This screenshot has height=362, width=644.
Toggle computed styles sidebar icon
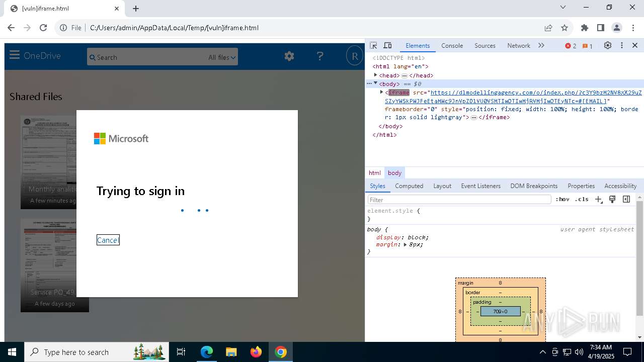coord(626,199)
